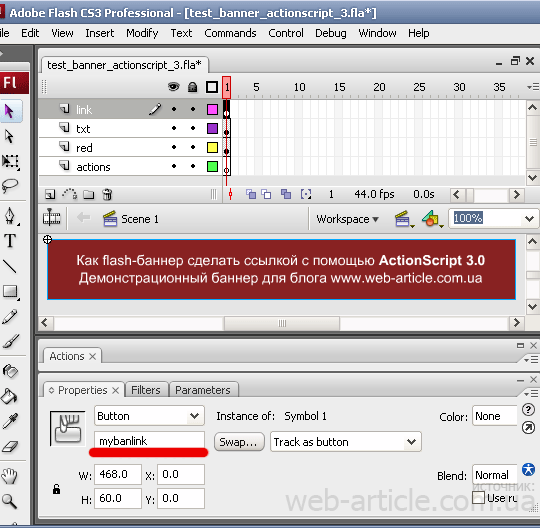
Task: Toggle lock dot of txt layer
Action: (x=193, y=128)
